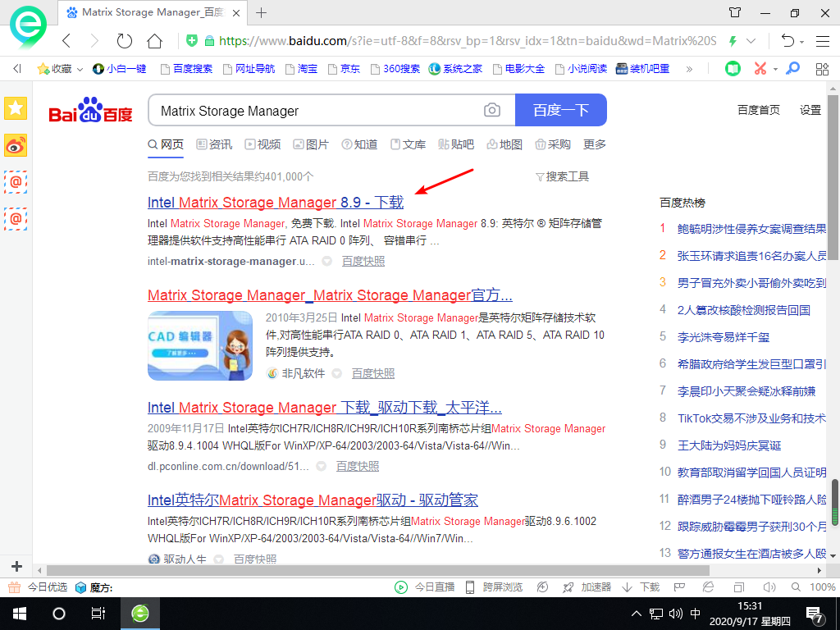Open the first mail @ sidebar icon
Image resolution: width=840 pixels, height=630 pixels.
point(16,182)
